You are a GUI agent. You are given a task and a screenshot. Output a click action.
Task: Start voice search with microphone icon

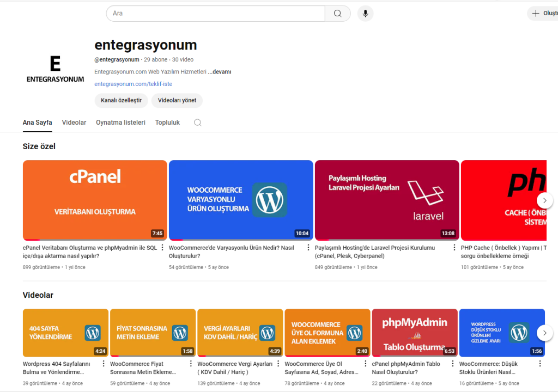tap(365, 14)
